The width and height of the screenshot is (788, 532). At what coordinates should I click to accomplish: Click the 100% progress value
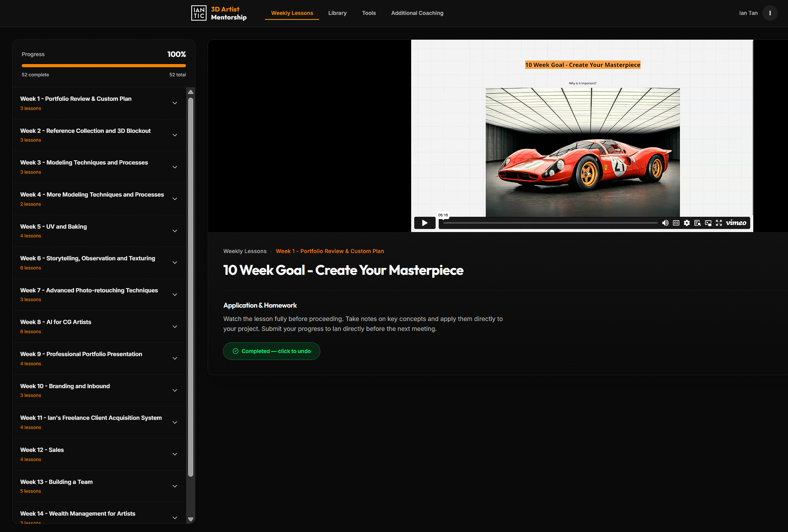pos(176,54)
